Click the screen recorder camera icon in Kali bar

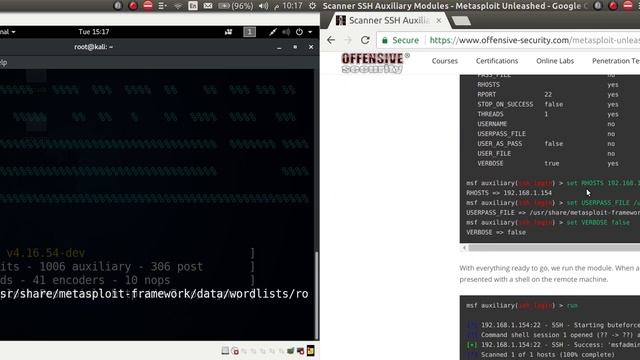[x=228, y=31]
